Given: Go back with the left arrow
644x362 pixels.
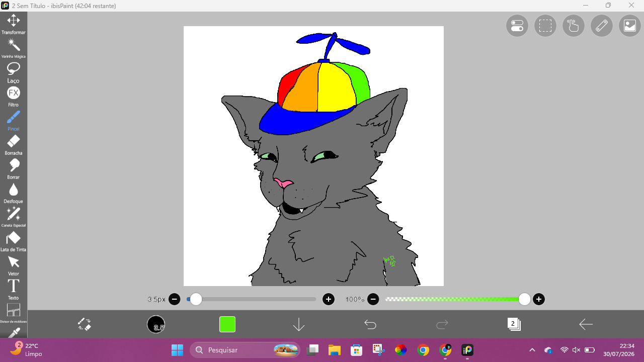Looking at the screenshot, I should pyautogui.click(x=586, y=324).
